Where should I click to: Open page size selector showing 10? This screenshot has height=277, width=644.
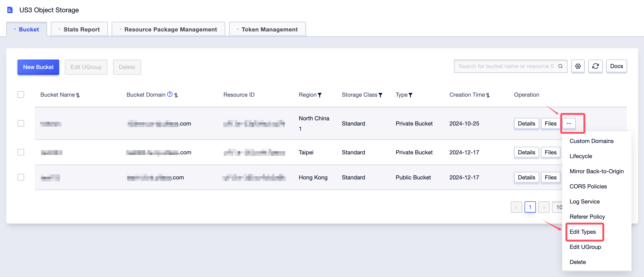coord(557,207)
